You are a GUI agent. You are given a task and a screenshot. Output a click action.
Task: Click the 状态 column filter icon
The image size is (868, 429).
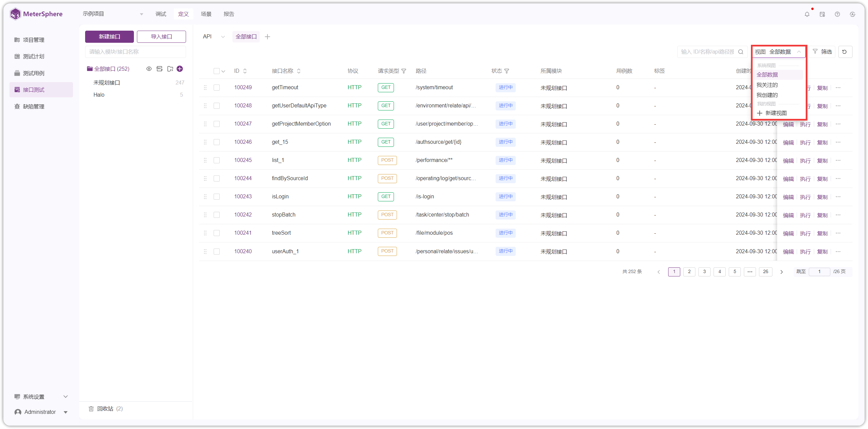point(507,71)
